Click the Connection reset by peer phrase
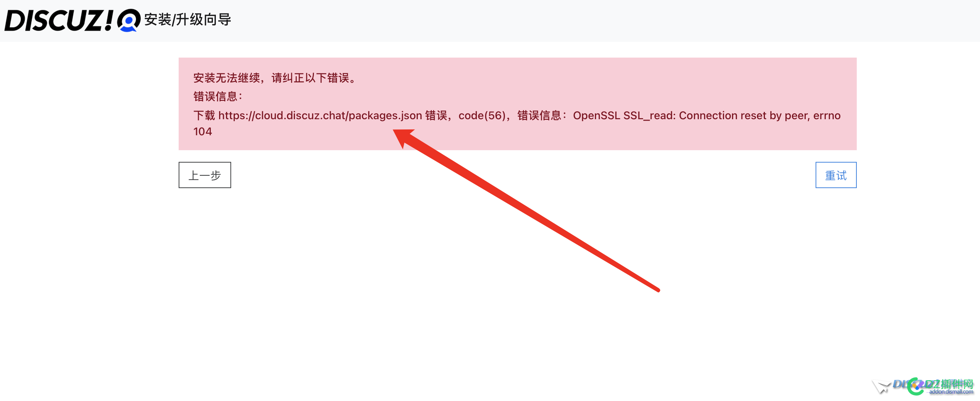The width and height of the screenshot is (980, 401). pyautogui.click(x=744, y=115)
